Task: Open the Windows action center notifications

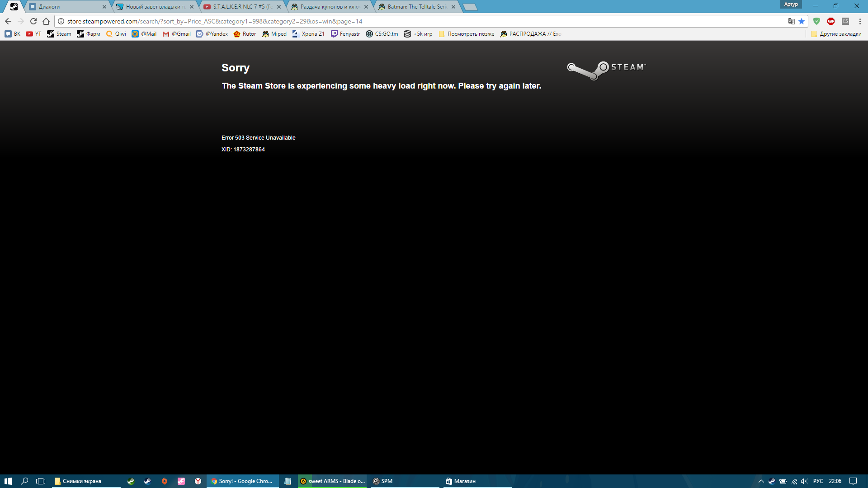Action: (853, 481)
